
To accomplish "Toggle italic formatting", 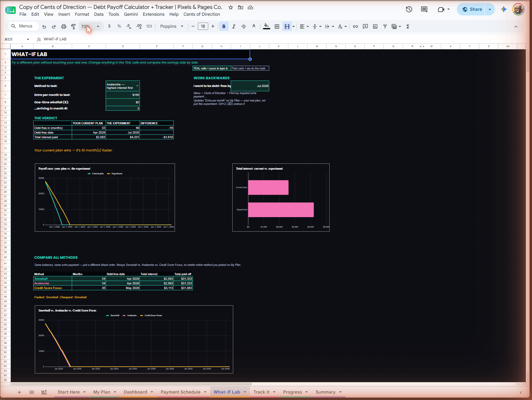I will tap(234, 27).
